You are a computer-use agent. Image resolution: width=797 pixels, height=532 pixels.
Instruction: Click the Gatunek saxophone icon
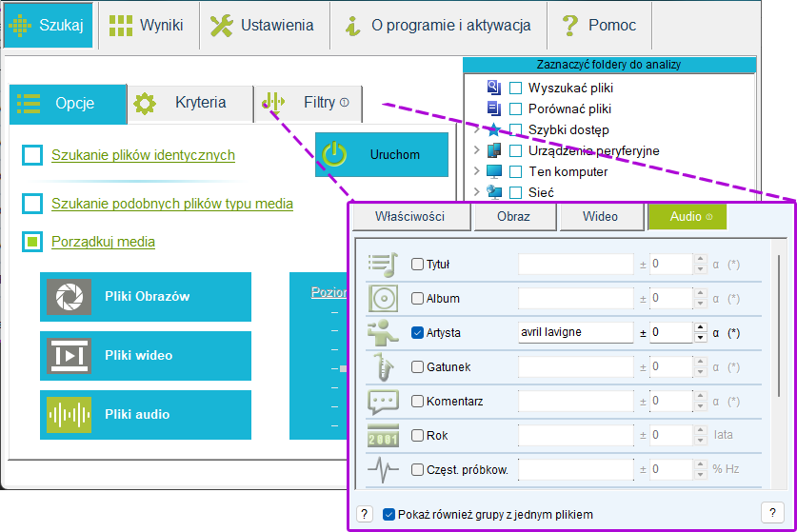[x=383, y=366]
